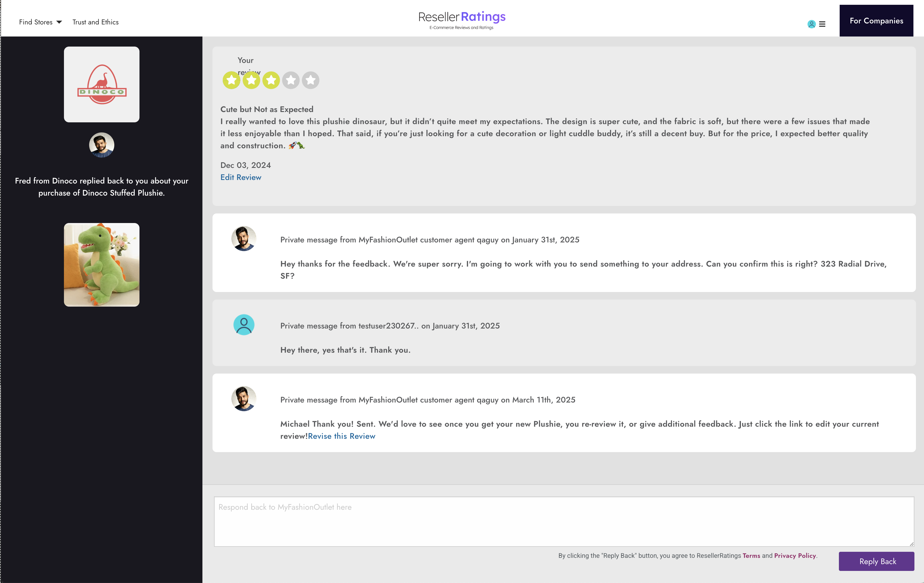Viewport: 924px width, 583px height.
Task: Click the Reply Back button
Action: (x=876, y=561)
